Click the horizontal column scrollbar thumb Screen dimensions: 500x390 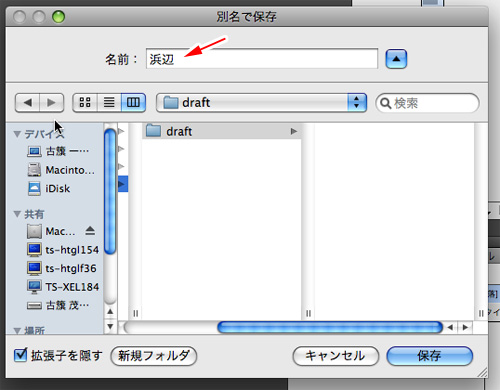coord(330,328)
